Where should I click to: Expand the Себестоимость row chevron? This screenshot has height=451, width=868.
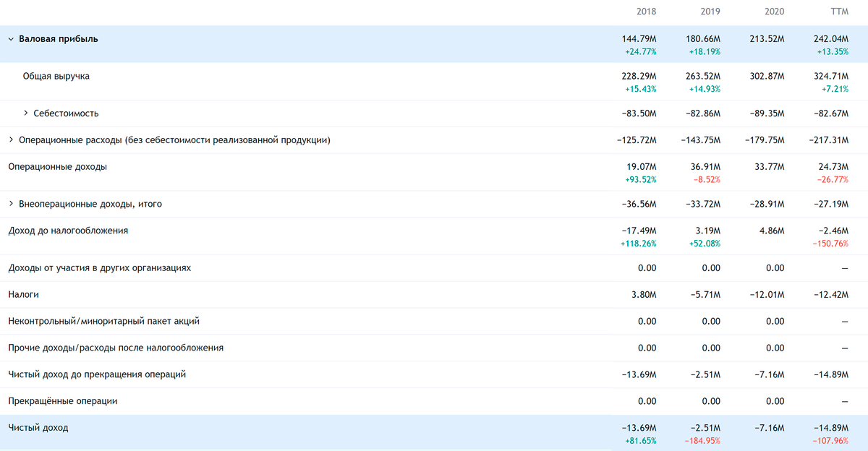[x=26, y=113]
